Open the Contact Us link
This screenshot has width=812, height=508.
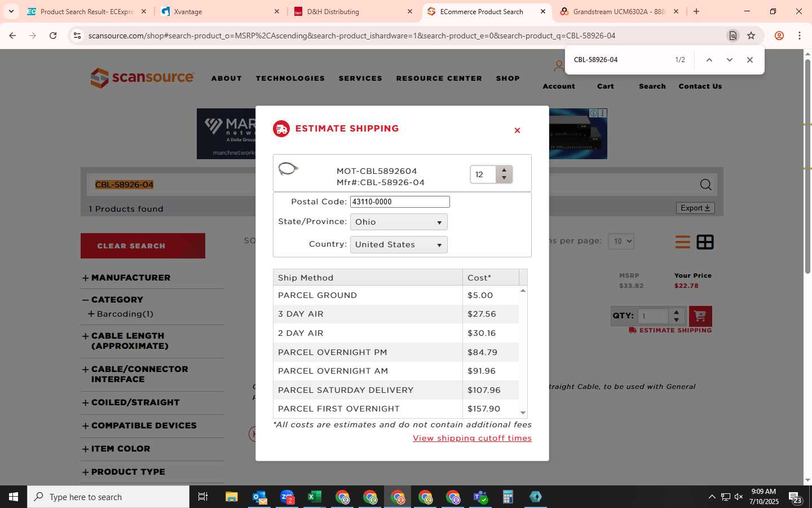click(x=700, y=86)
